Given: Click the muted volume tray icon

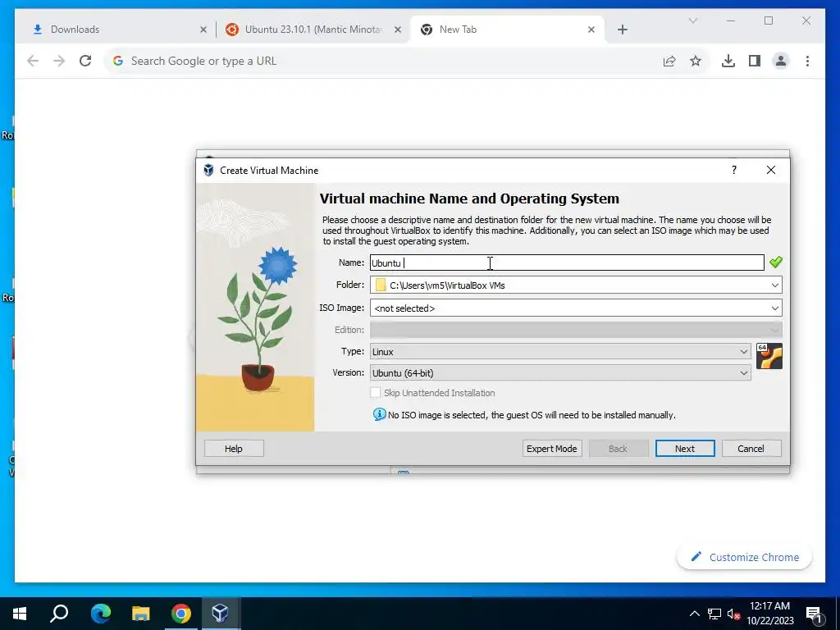Looking at the screenshot, I should [734, 614].
